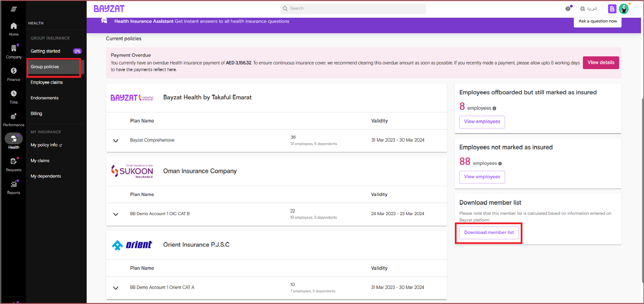Screen dimensions: 644x304
Task: Click the Bayzat logo in the header
Action: 109,9
